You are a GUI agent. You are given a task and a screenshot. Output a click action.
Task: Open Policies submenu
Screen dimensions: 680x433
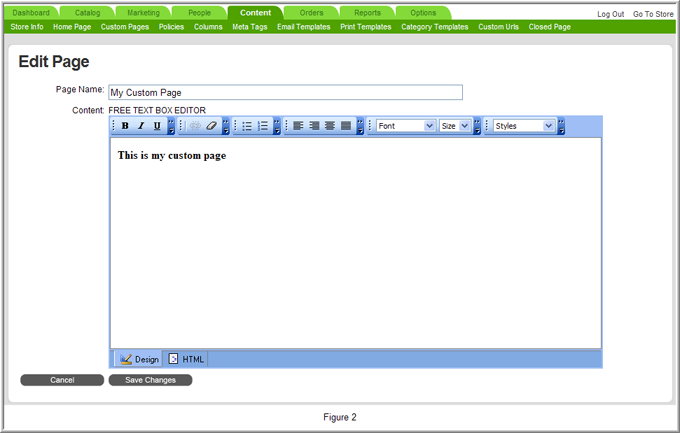click(x=171, y=27)
